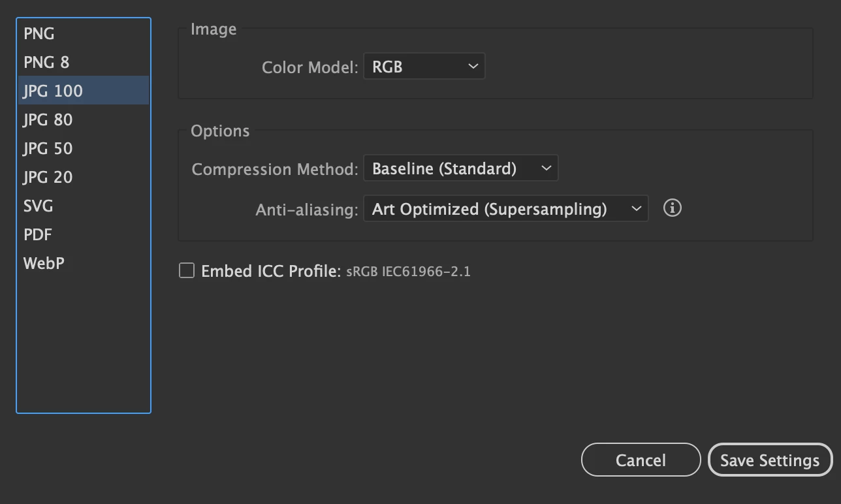Open the Anti-aliasing dropdown menu
The height and width of the screenshot is (504, 841).
505,209
